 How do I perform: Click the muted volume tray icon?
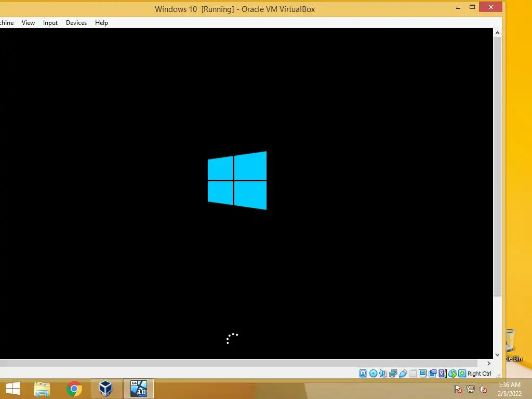[483, 389]
